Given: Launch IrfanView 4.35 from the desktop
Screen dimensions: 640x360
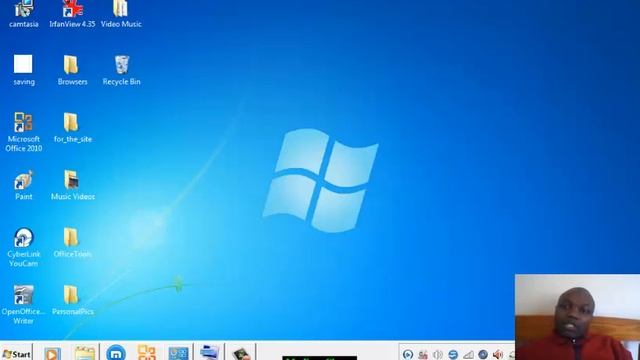Looking at the screenshot, I should (x=72, y=14).
